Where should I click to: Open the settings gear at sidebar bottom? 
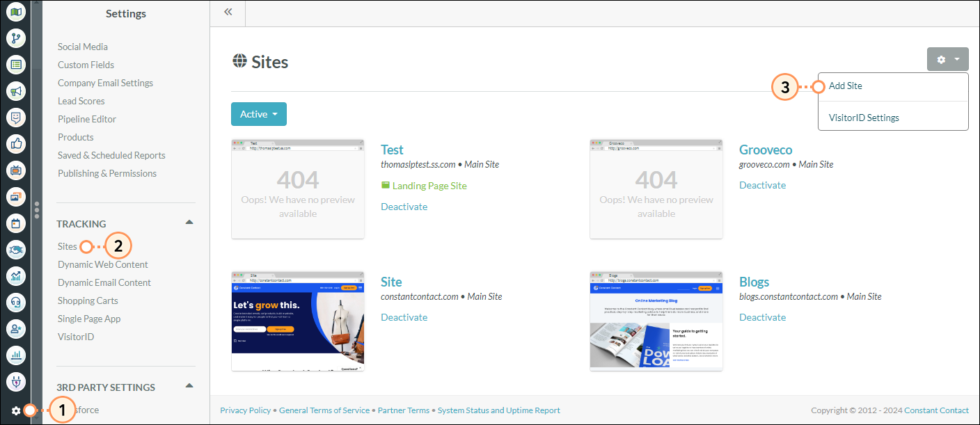pos(16,411)
